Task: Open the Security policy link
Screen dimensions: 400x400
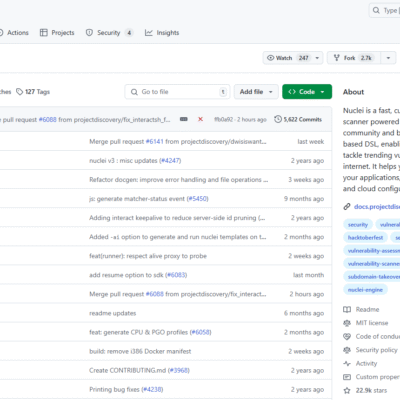Action: pos(377,350)
